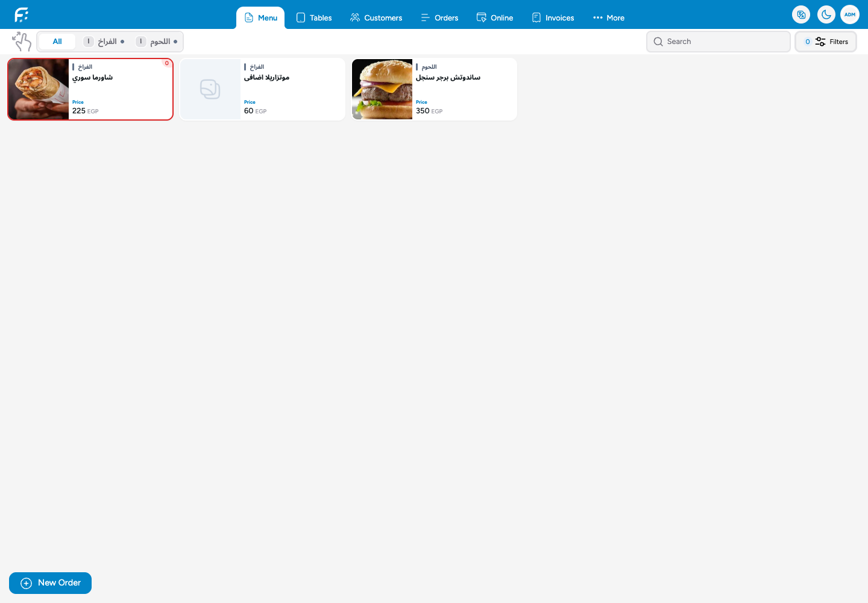Filter menu by اللحوم category tab
This screenshot has width=868, height=603.
click(157, 42)
